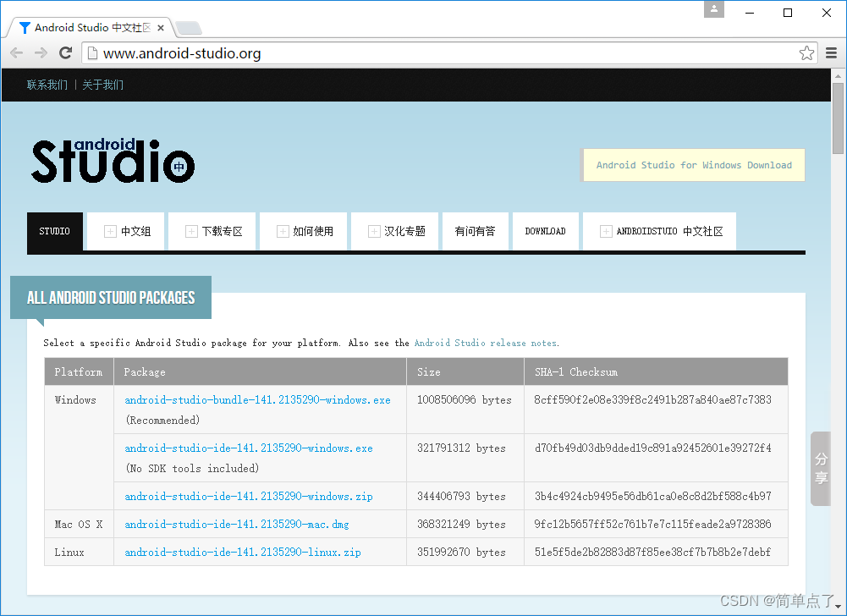847x616 pixels.
Task: Open the Android Studio release notes link
Action: coord(487,344)
